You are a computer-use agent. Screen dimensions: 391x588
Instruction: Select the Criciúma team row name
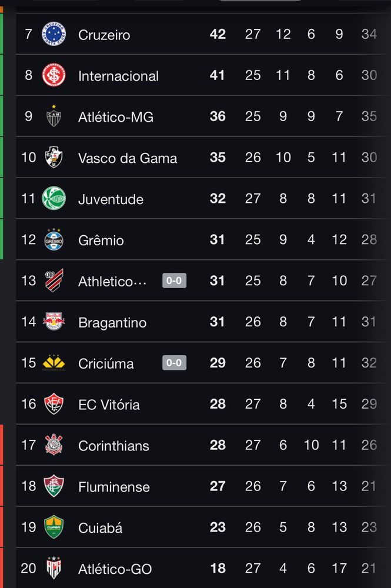click(106, 363)
